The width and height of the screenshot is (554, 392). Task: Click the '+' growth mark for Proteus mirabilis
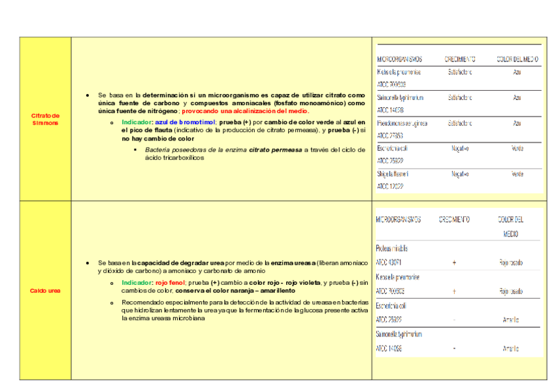coord(454,263)
